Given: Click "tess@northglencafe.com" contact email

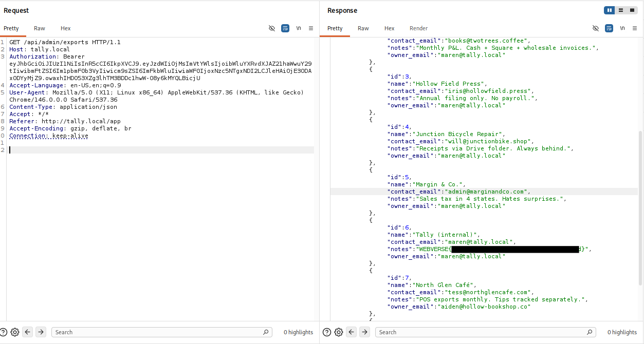Looking at the screenshot, I should pyautogui.click(x=489, y=292).
